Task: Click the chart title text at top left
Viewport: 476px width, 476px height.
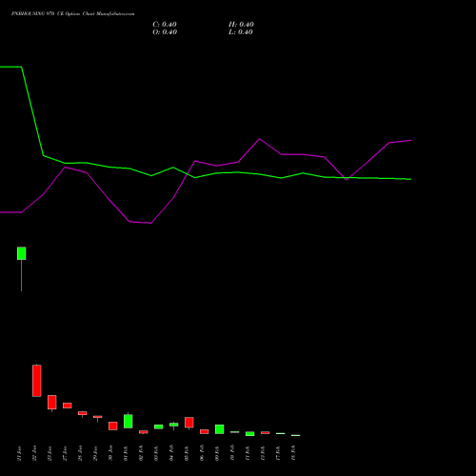Action: (x=72, y=14)
